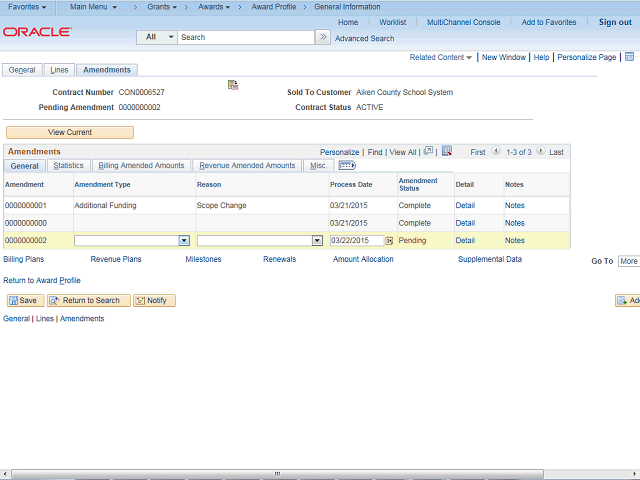This screenshot has height=480, width=640.
Task: Click into the Search text field
Action: [246, 37]
